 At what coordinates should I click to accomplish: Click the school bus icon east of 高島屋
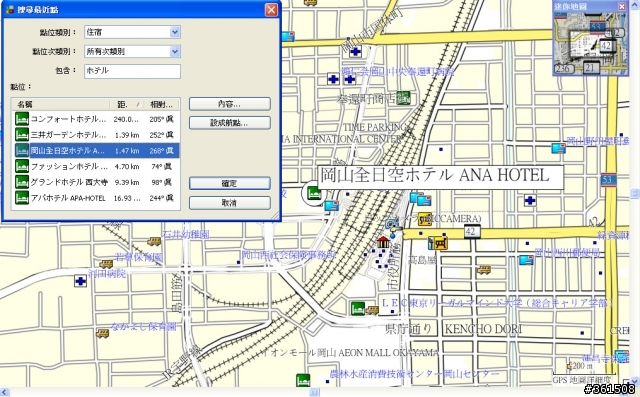(484, 269)
